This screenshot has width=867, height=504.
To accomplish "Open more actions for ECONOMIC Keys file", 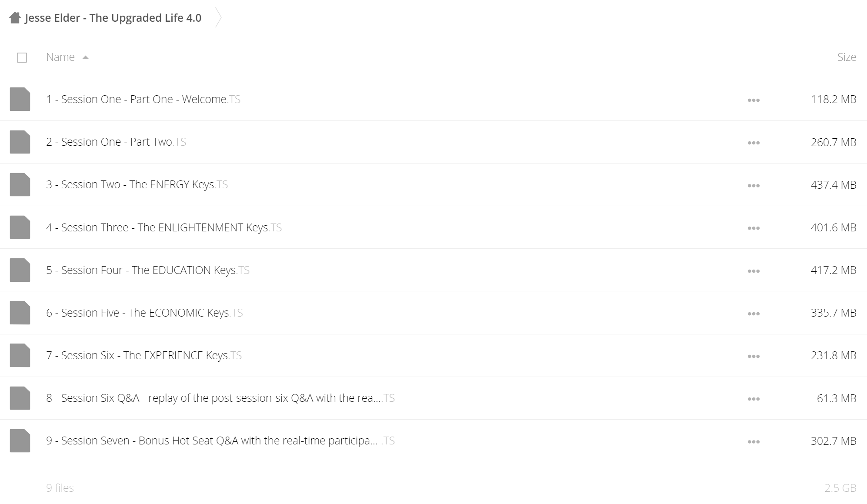I will 754,314.
